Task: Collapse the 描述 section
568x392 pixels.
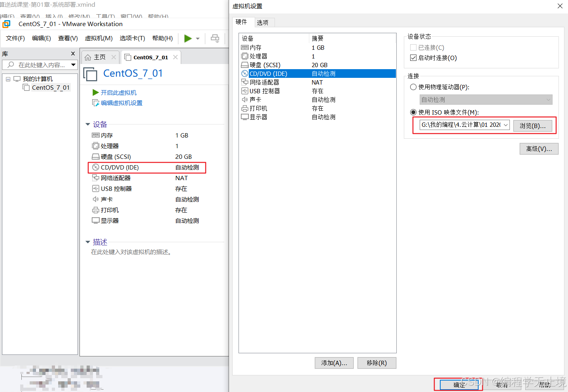Action: pos(88,242)
